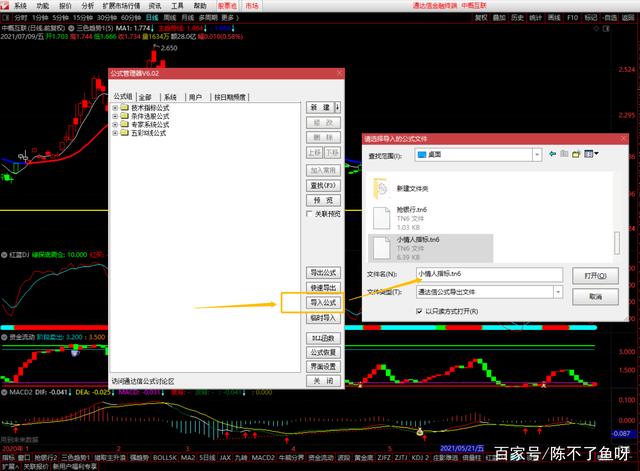
Task: Select the 抢银行.tn6 file icon
Action: (382, 218)
